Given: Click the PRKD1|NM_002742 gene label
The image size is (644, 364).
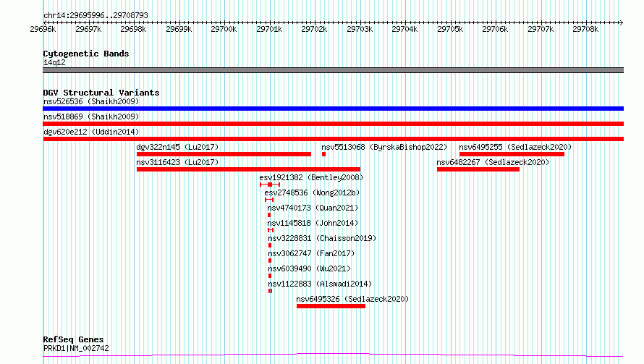Looking at the screenshot, I should point(76,348).
